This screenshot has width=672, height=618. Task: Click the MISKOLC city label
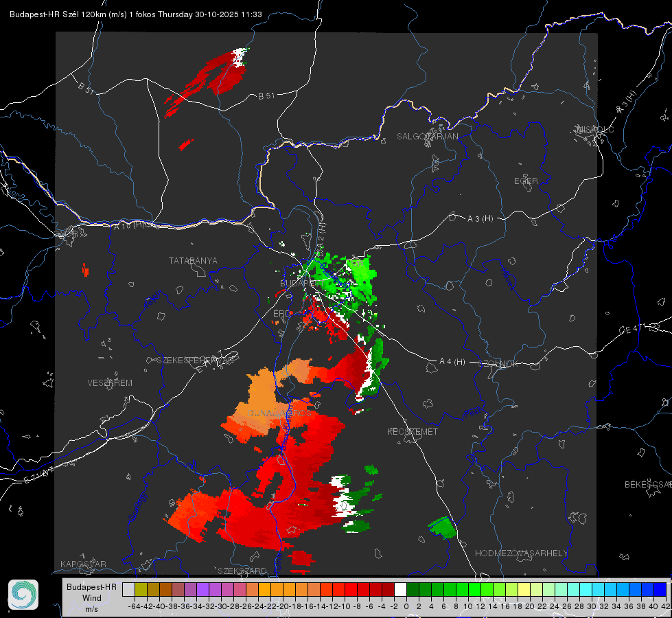pyautogui.click(x=595, y=130)
